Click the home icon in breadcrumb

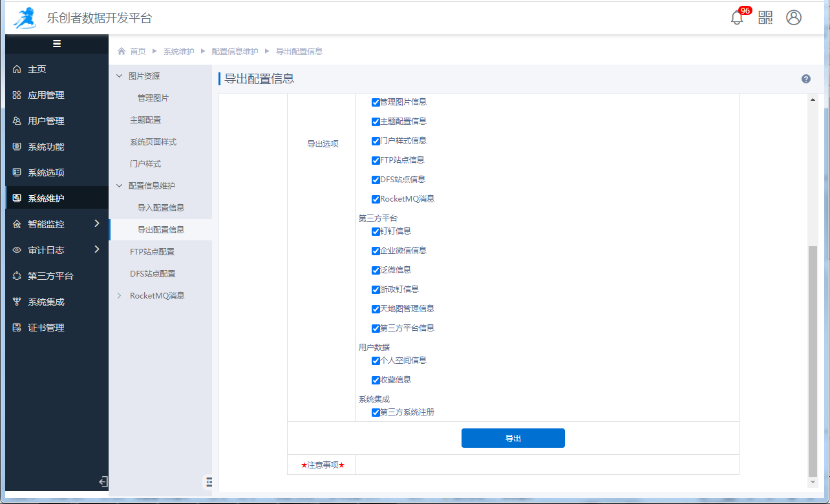(122, 51)
